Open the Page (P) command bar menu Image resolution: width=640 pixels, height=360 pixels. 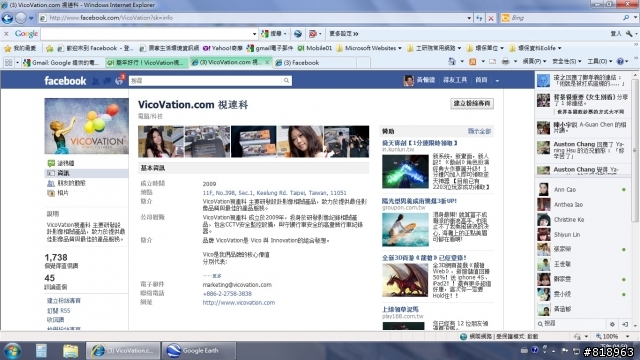pos(534,61)
